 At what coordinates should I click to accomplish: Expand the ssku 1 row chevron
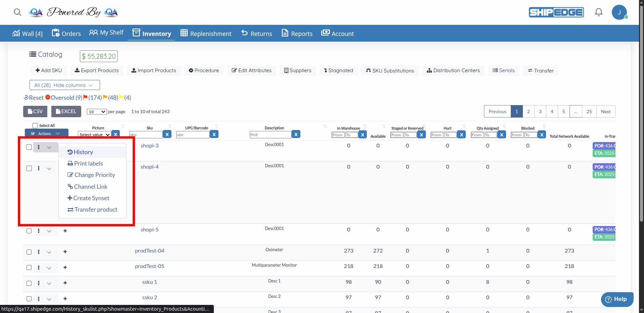pos(49,283)
